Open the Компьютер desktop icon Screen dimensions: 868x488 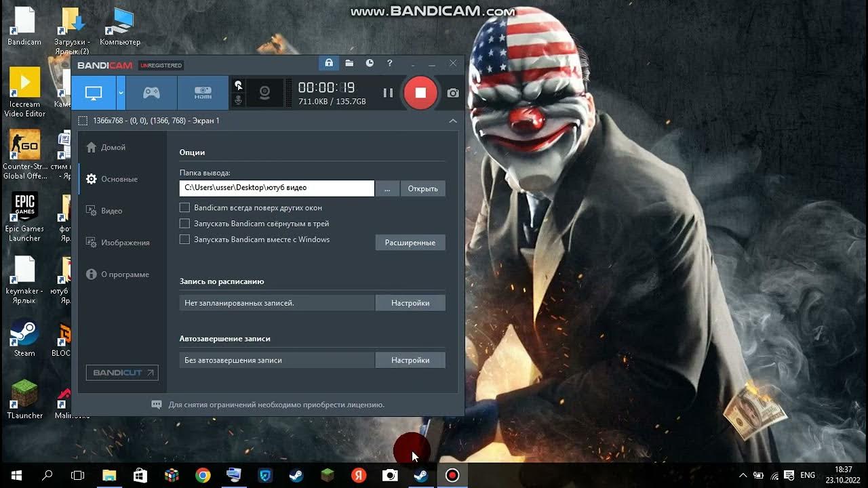tap(120, 27)
